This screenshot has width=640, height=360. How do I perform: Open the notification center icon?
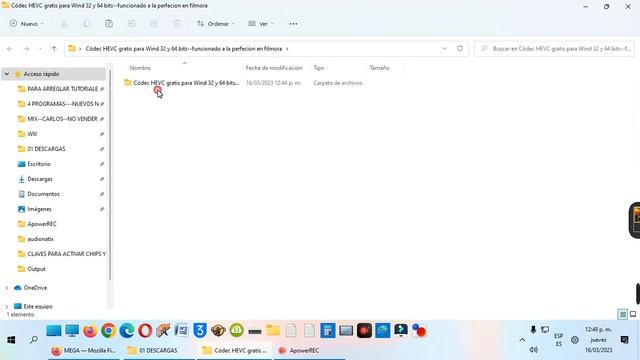(624, 340)
